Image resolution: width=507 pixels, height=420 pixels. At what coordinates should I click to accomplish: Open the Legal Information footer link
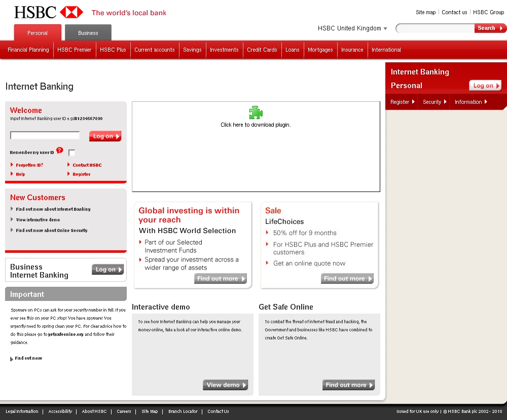tap(22, 411)
